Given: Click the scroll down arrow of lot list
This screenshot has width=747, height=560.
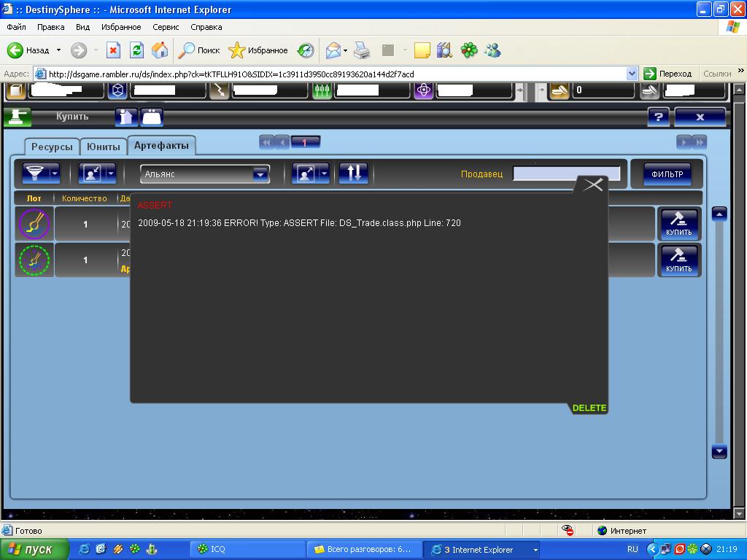Looking at the screenshot, I should click(x=719, y=451).
